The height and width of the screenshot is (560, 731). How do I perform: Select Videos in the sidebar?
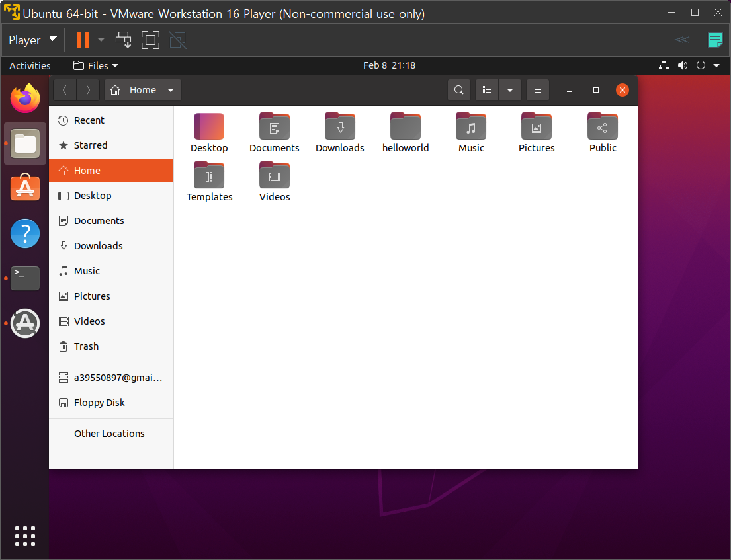click(x=111, y=321)
